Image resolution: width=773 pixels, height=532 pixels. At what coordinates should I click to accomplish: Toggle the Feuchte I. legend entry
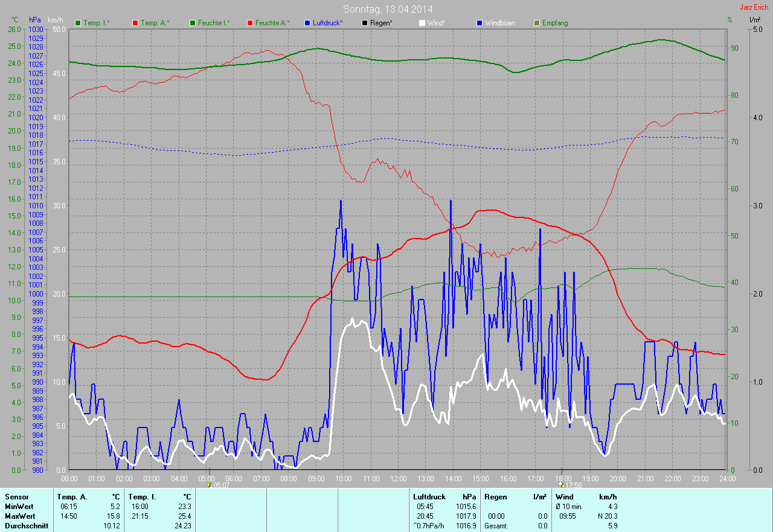pyautogui.click(x=210, y=23)
